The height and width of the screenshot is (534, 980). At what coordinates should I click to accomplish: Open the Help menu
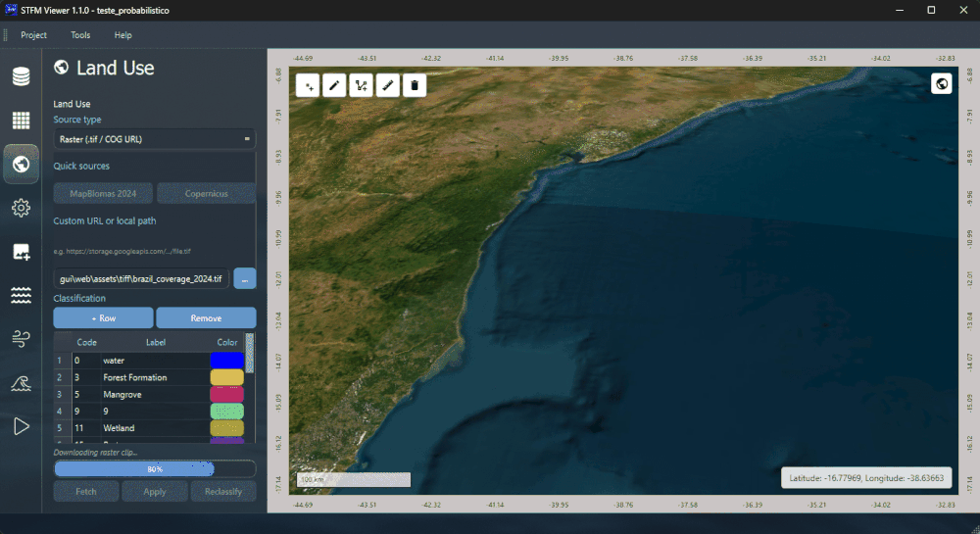click(x=123, y=35)
